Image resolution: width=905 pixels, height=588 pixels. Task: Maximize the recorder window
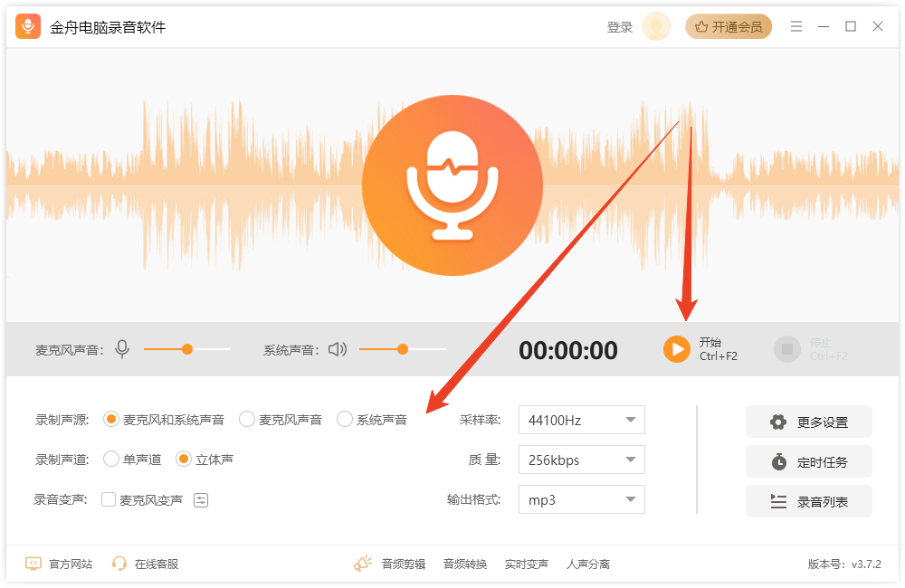point(850,26)
